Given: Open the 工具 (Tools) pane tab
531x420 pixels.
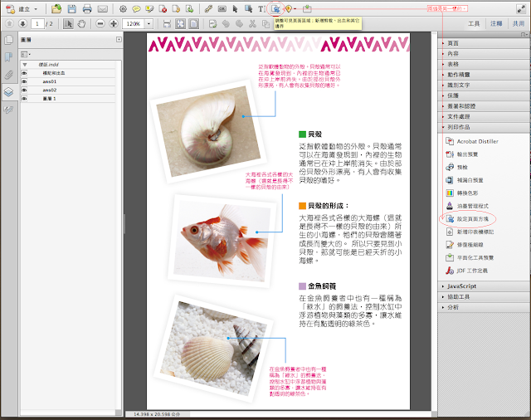Looking at the screenshot, I should tap(474, 24).
